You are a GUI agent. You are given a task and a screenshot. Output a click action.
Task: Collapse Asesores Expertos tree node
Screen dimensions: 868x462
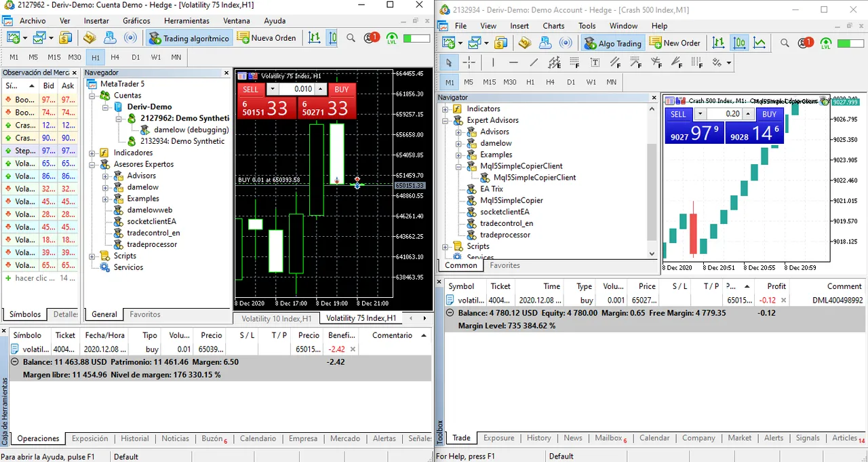coord(92,164)
